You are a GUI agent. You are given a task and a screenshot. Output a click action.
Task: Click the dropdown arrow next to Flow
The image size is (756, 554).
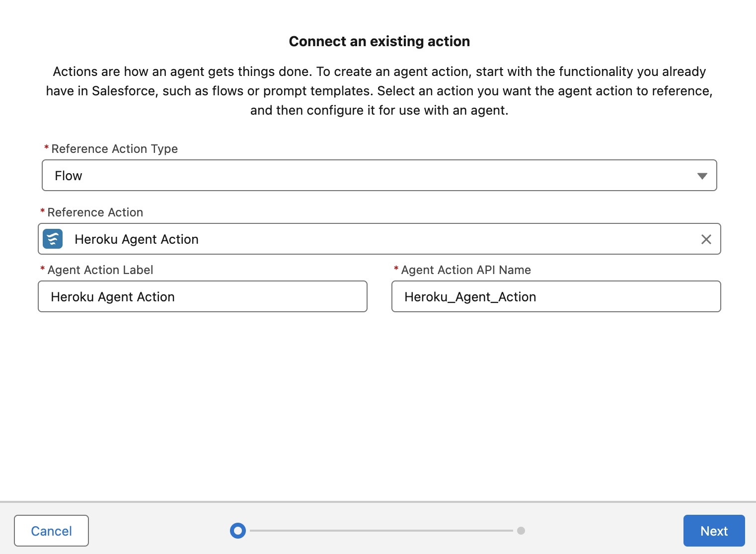[702, 176]
